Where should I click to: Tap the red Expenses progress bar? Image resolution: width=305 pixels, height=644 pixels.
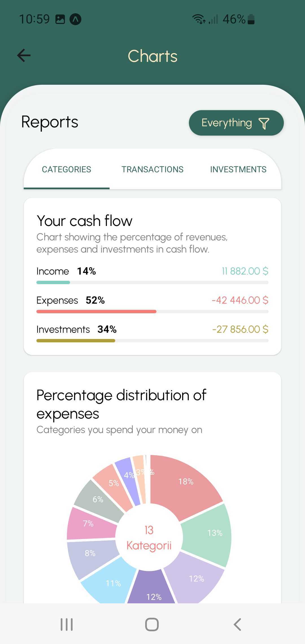click(x=96, y=312)
